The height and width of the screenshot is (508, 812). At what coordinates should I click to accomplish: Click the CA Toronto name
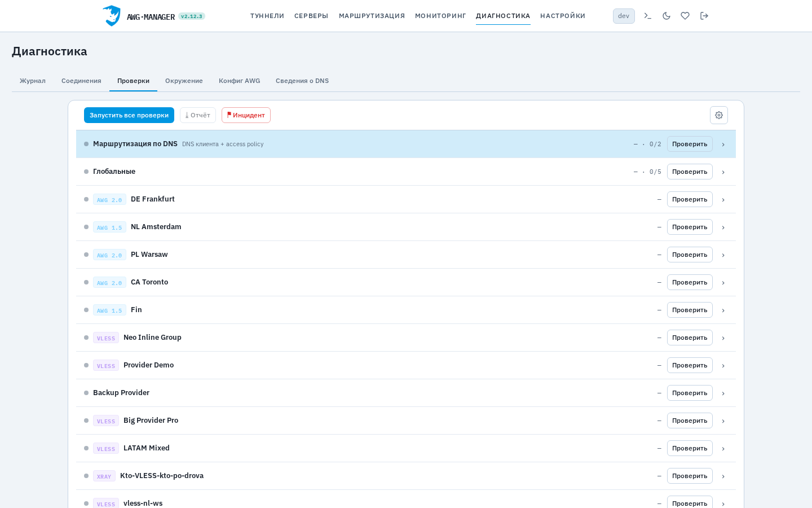coord(149,282)
